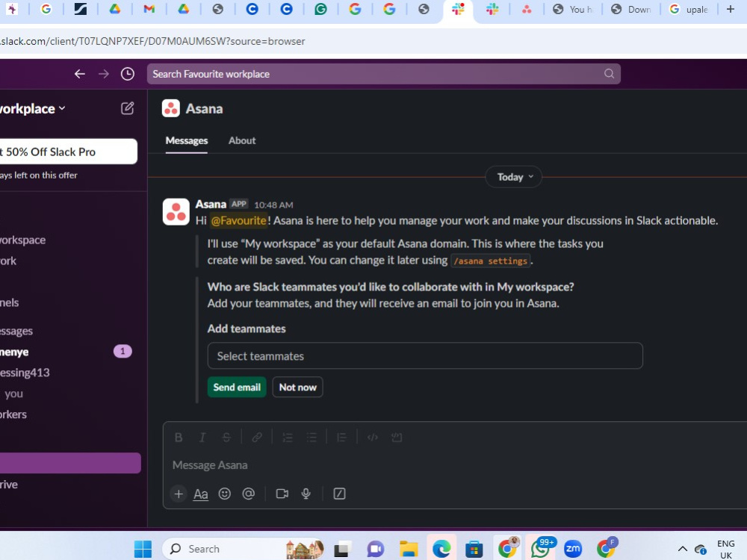Screen dimensions: 747x560
Task: Go back in Slack history
Action: (80, 74)
